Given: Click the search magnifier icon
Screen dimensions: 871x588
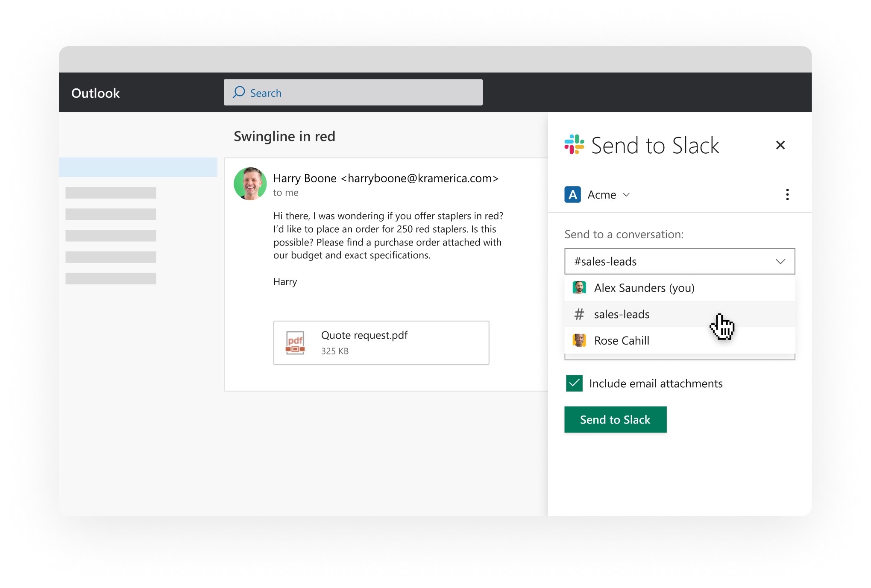Looking at the screenshot, I should (239, 92).
